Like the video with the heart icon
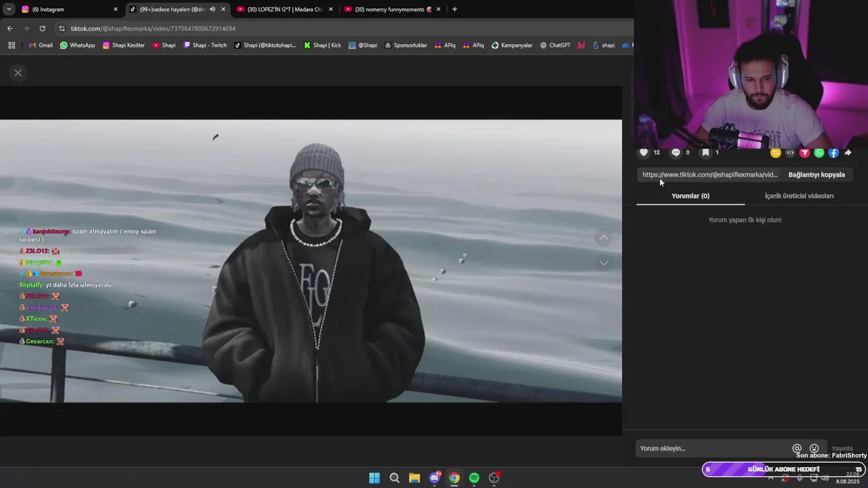Viewport: 868px width, 488px height. pos(644,152)
